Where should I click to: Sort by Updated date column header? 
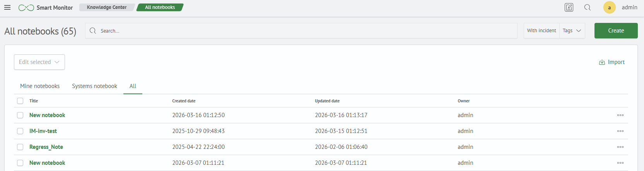pyautogui.click(x=327, y=101)
